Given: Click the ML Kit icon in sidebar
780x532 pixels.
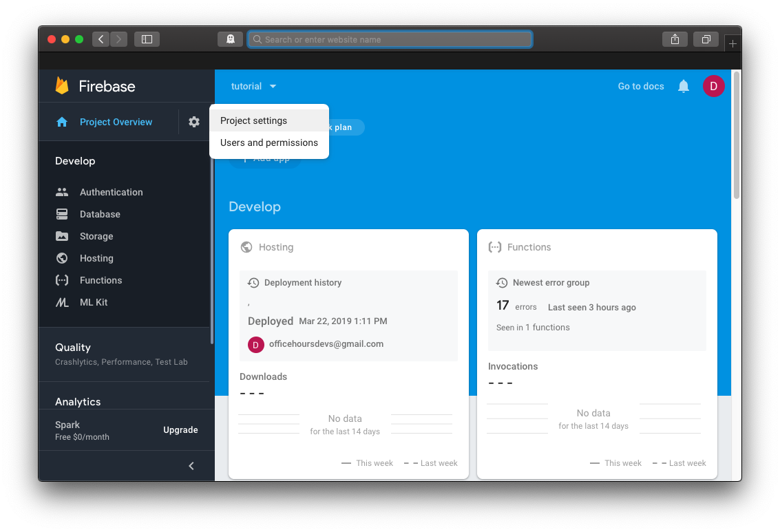Looking at the screenshot, I should pos(62,302).
